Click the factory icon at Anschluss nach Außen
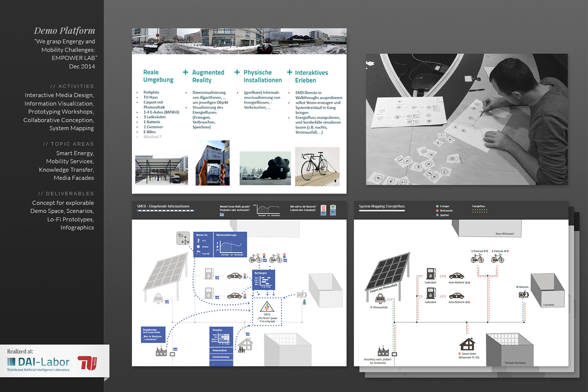This screenshot has height=392, width=588. click(383, 351)
